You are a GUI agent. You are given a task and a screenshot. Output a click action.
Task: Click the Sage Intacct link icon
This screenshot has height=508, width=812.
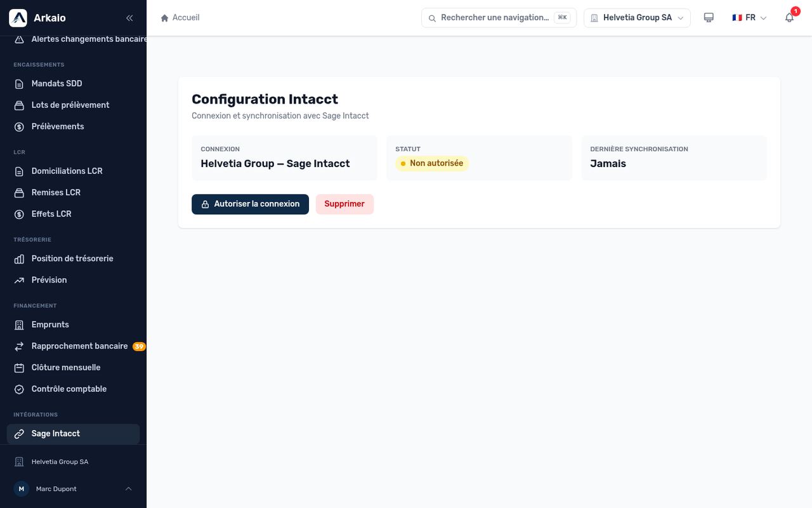click(19, 434)
